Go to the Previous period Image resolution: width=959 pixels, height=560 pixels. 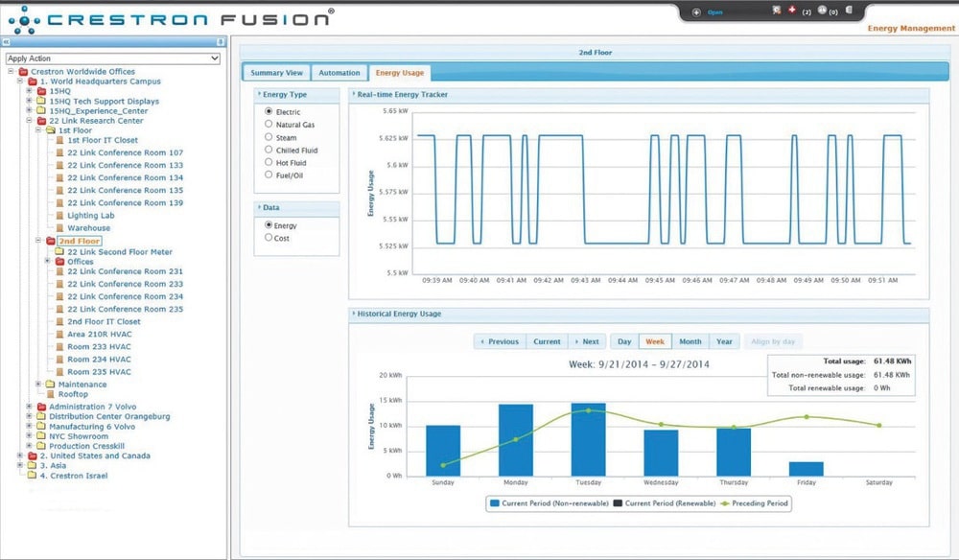[x=499, y=341]
